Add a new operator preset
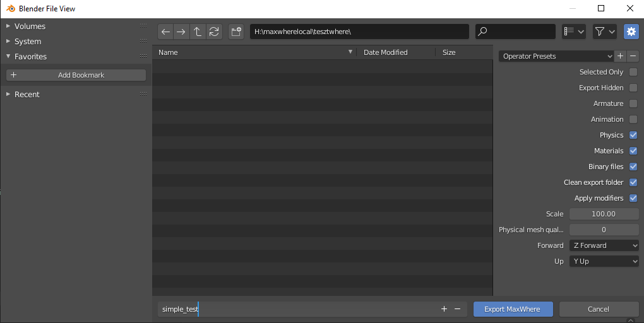The height and width of the screenshot is (323, 644). coord(620,56)
